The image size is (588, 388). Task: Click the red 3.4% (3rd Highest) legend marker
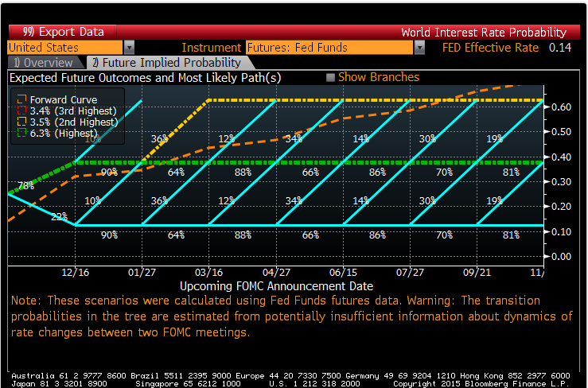(x=21, y=111)
